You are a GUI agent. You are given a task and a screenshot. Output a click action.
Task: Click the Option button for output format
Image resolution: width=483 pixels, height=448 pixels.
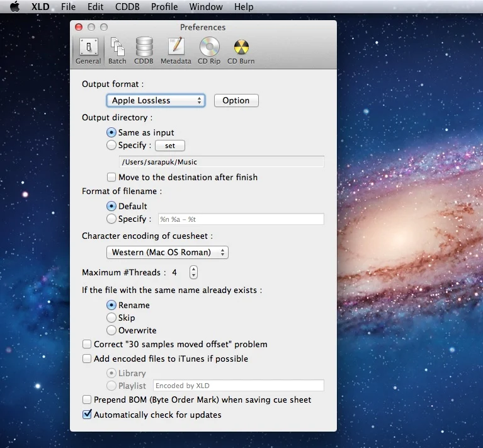pos(236,100)
